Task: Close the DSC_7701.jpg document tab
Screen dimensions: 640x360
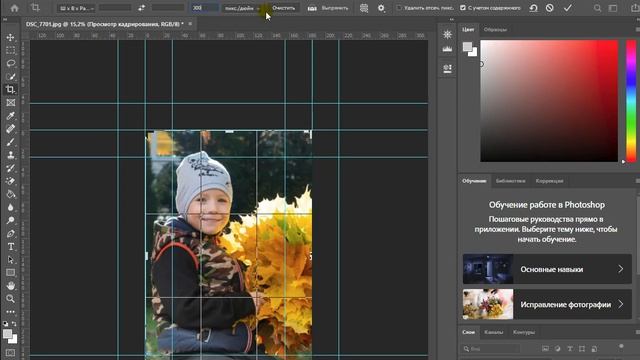Action: (x=190, y=24)
